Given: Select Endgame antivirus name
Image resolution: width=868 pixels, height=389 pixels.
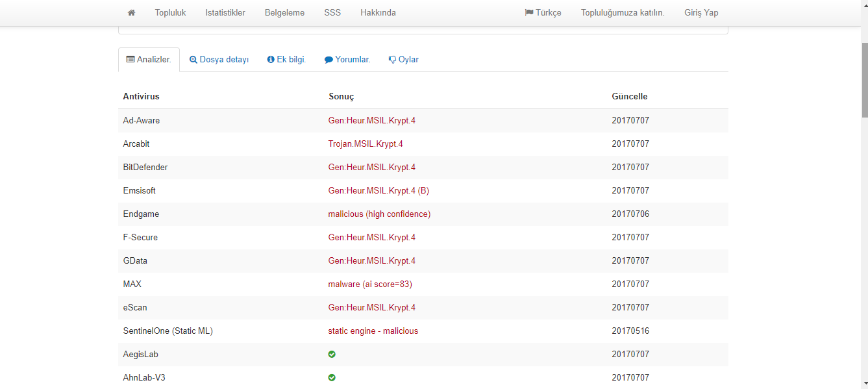Looking at the screenshot, I should click(141, 214).
